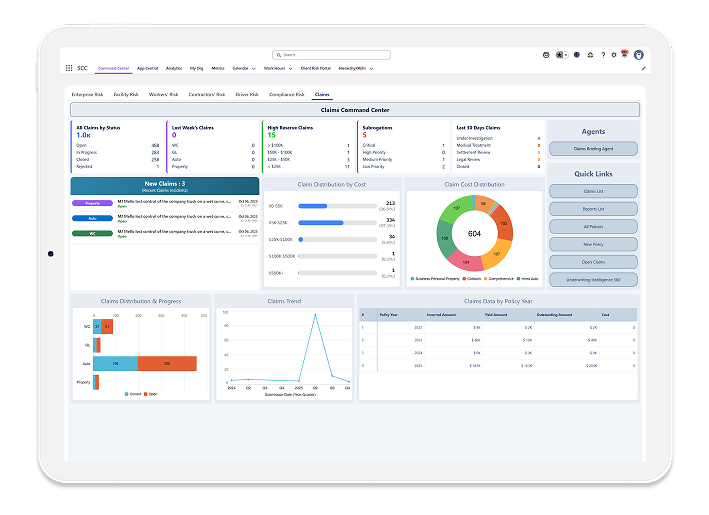Viewport: 709px width, 515px height.
Task: Click the green WC tag in New Claims
Action: [x=93, y=233]
